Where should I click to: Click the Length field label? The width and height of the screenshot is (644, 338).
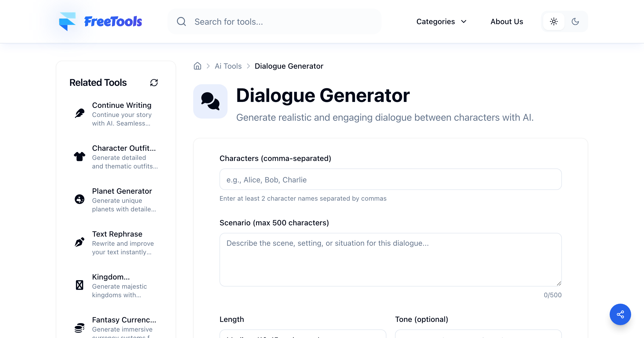(x=232, y=319)
